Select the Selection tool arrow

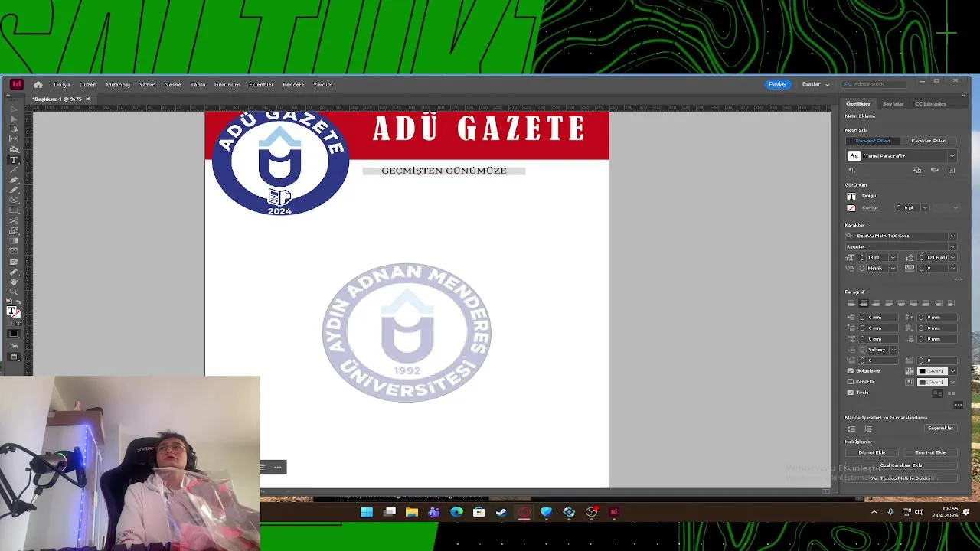tap(14, 109)
